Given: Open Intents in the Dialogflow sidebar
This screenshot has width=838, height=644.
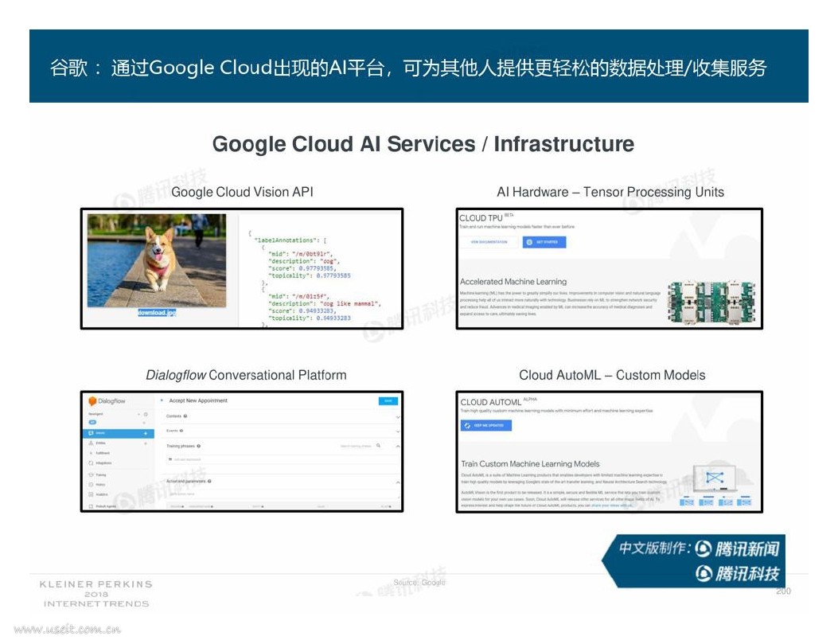Looking at the screenshot, I should click(119, 433).
